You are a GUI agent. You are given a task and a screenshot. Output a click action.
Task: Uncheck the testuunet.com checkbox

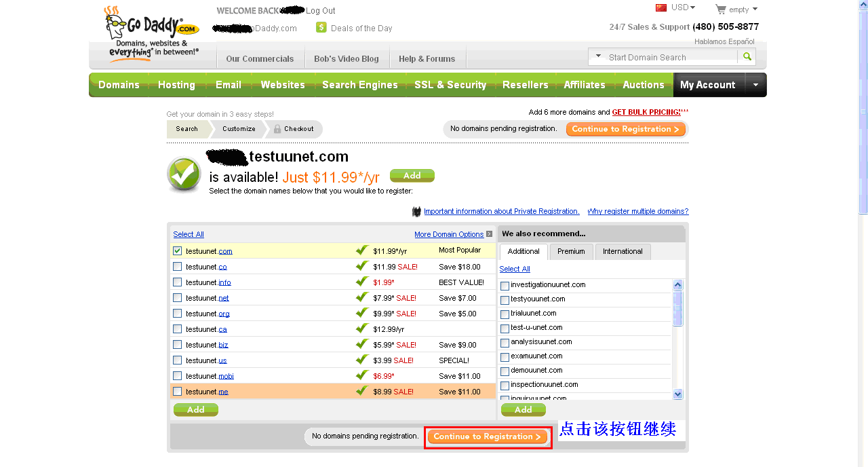pos(178,251)
